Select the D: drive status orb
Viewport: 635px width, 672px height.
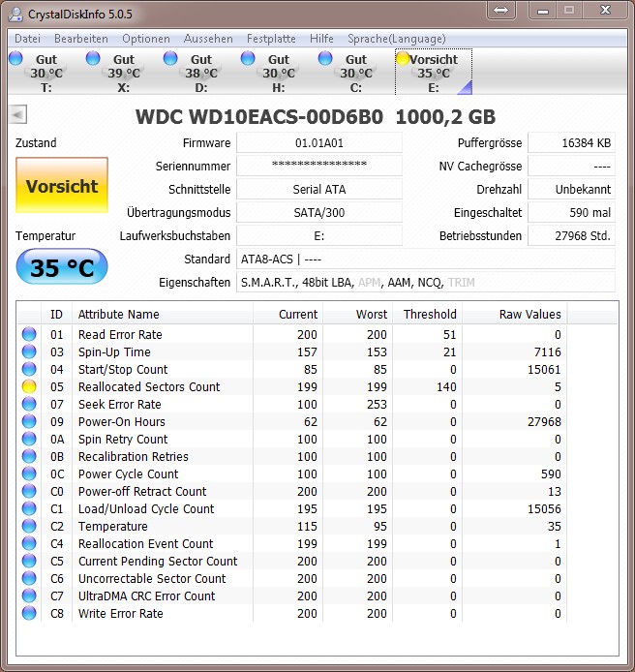(170, 58)
